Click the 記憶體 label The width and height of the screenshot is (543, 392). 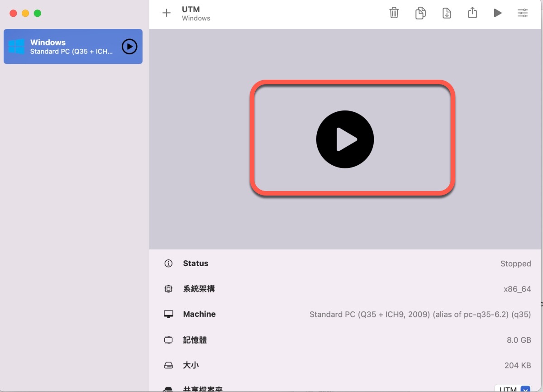(x=195, y=340)
